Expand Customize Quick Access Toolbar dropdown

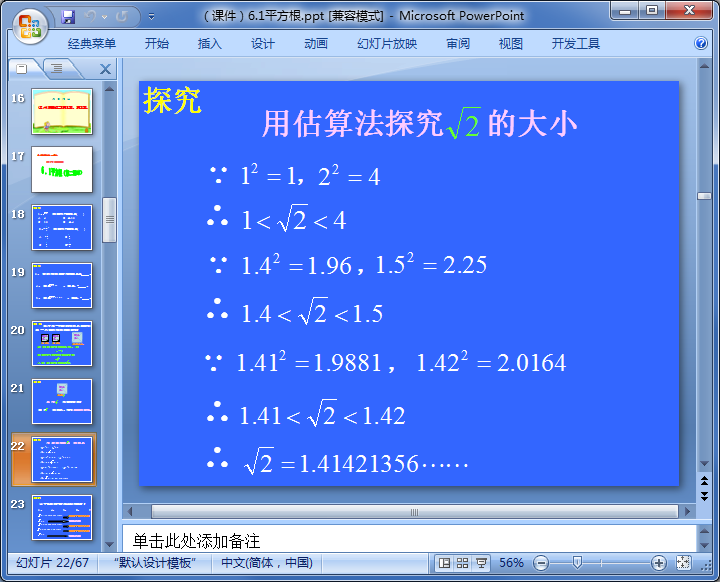[151, 17]
